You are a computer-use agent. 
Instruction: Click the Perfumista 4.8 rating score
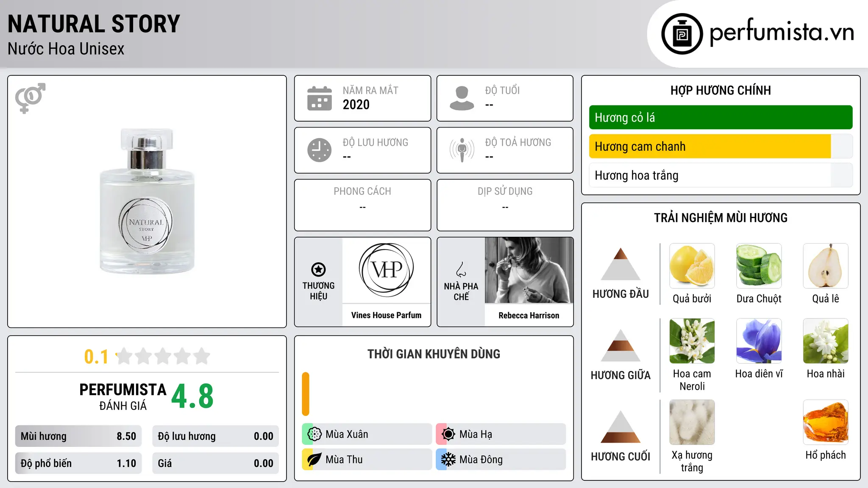192,396
